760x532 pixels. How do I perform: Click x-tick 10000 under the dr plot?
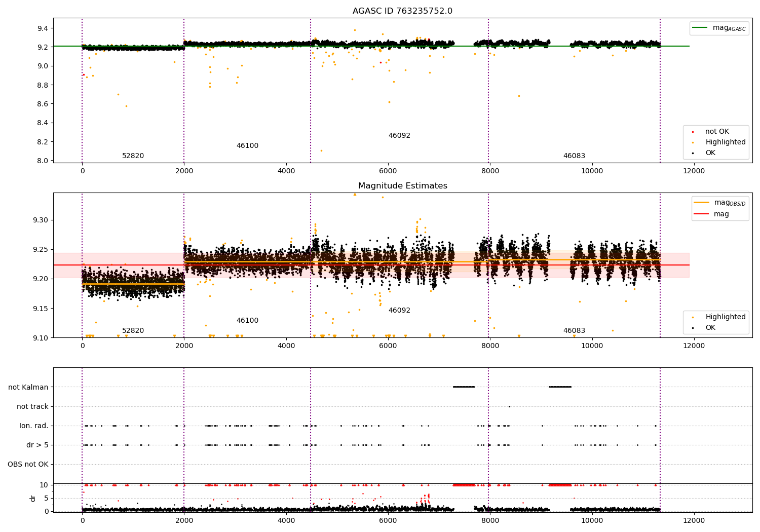pos(592,521)
